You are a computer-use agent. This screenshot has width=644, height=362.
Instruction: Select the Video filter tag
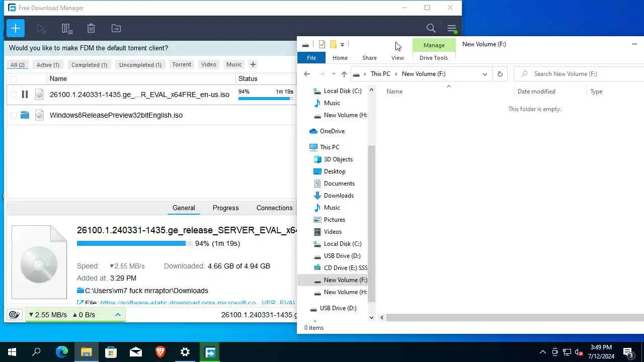coord(209,64)
